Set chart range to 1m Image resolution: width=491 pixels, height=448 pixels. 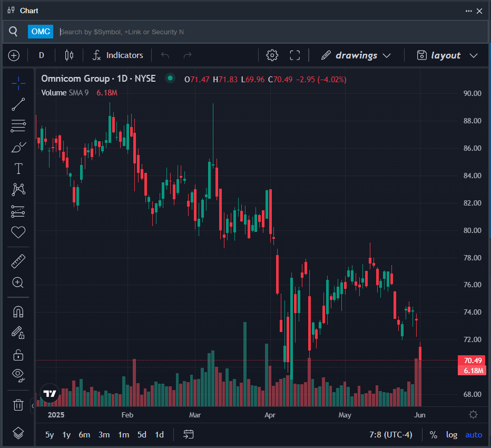[x=124, y=435]
